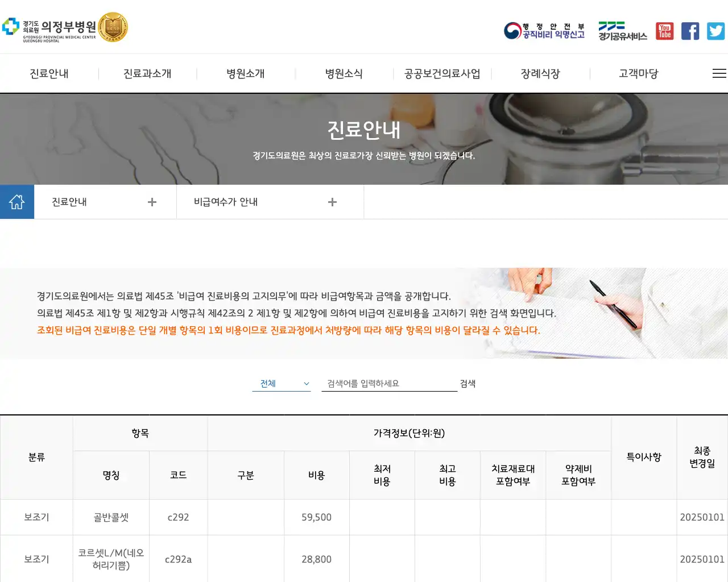Visit the hospital's Facebook page
Viewport: 728px width, 582px height.
point(690,31)
